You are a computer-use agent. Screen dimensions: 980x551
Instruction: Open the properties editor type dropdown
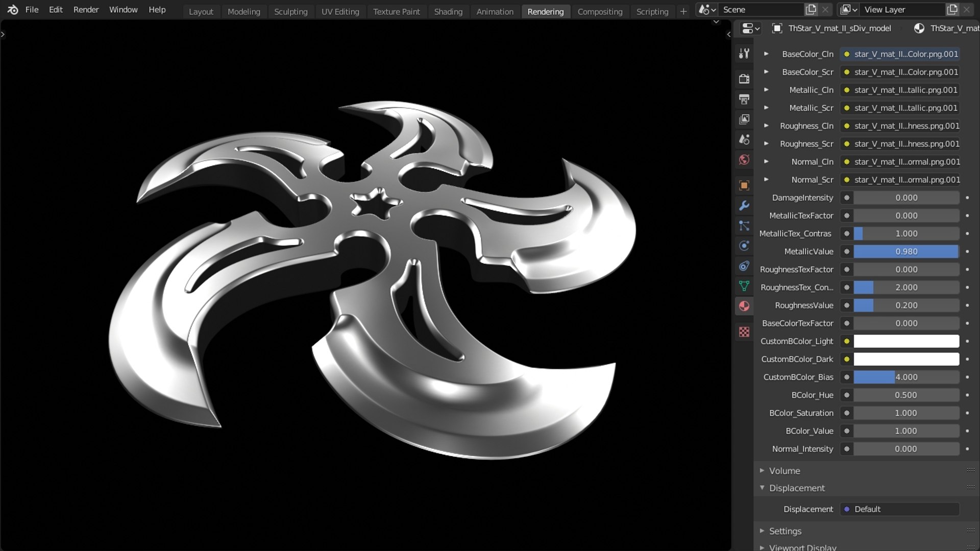point(750,29)
